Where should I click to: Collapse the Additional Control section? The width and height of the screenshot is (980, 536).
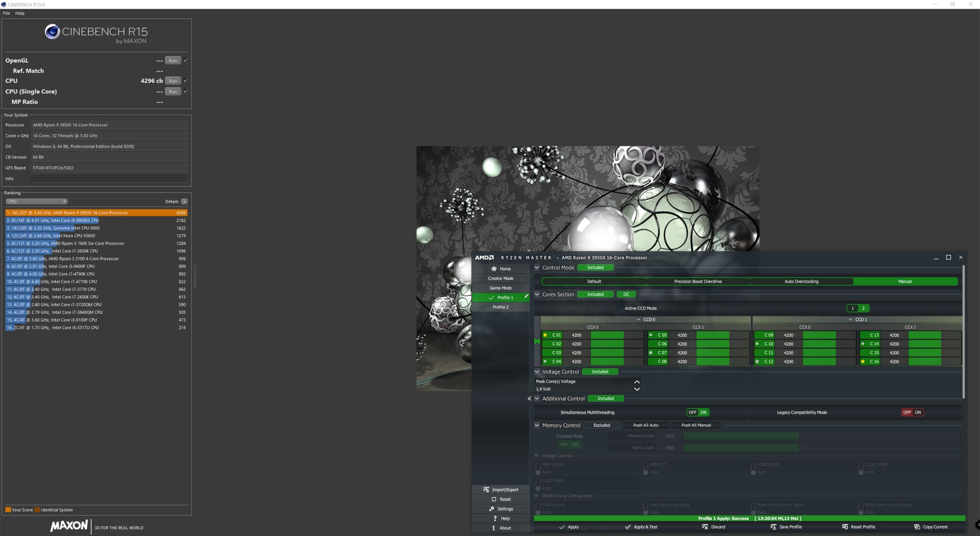click(537, 399)
